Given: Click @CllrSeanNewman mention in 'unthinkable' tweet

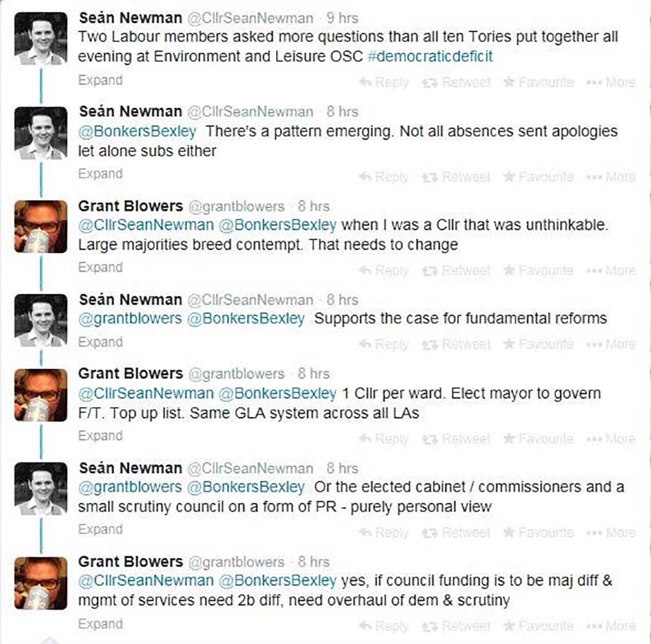Looking at the screenshot, I should 146,226.
